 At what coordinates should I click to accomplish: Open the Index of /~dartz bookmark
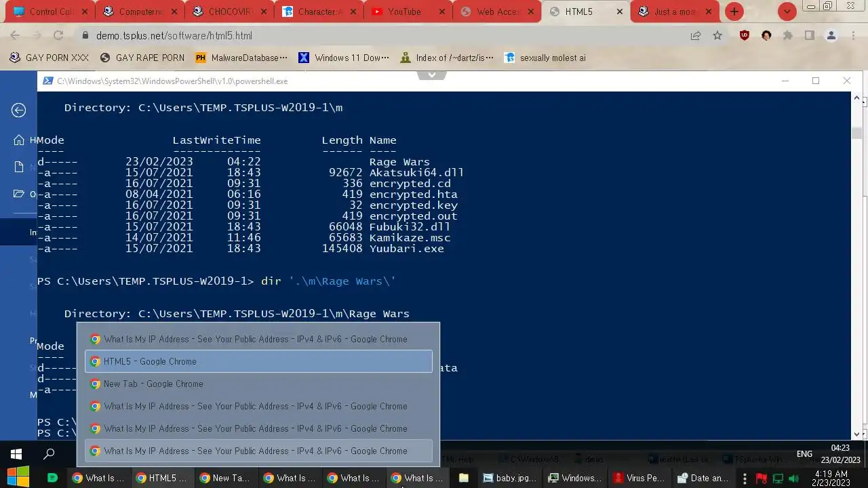[x=447, y=58]
